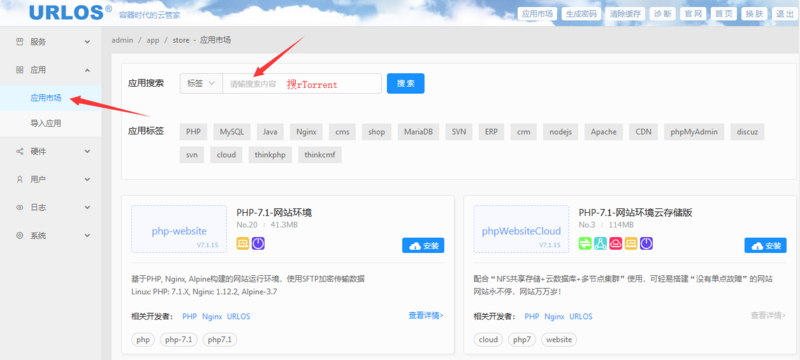The width and height of the screenshot is (800, 360).
Task: Click 换肤 in top bar
Action: click(x=754, y=14)
